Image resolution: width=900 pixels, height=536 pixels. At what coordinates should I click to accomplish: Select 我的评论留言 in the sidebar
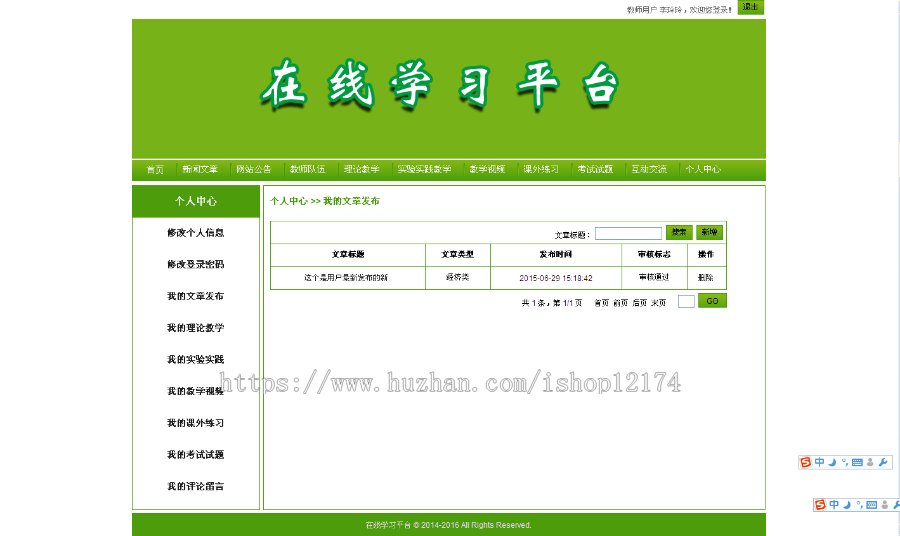tap(196, 486)
